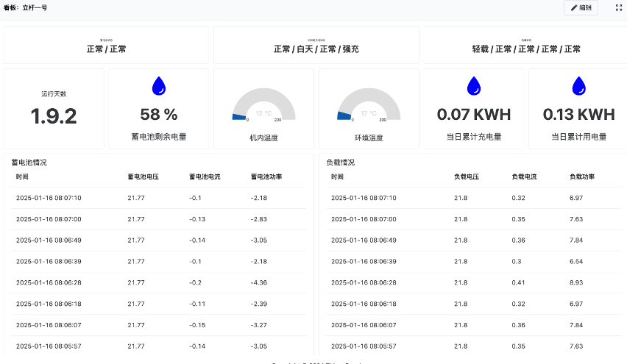The width and height of the screenshot is (627, 364).
Task: Click the 机内温度 label
Action: [264, 138]
